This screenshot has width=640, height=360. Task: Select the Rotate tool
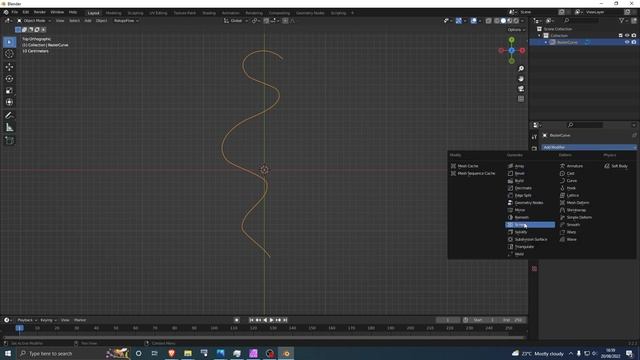pyautogui.click(x=9, y=78)
